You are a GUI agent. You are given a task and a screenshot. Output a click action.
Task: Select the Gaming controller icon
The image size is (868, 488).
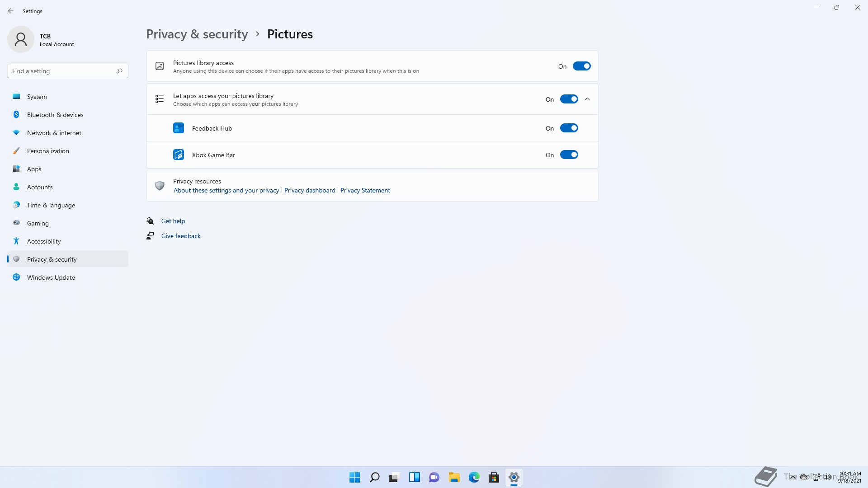(x=16, y=223)
